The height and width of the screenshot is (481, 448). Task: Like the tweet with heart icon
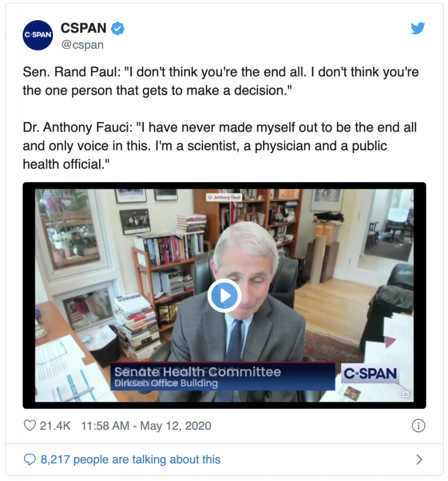point(30,426)
